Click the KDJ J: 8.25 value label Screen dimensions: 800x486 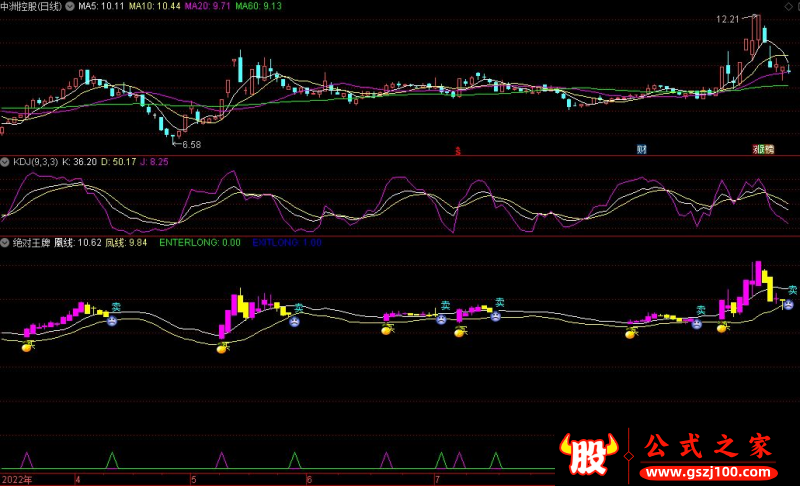click(155, 161)
